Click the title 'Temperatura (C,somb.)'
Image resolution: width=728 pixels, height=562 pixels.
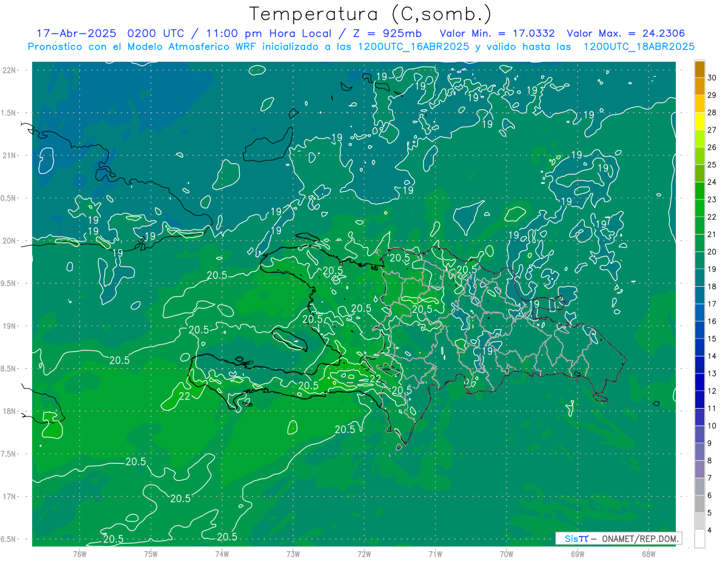pos(370,14)
